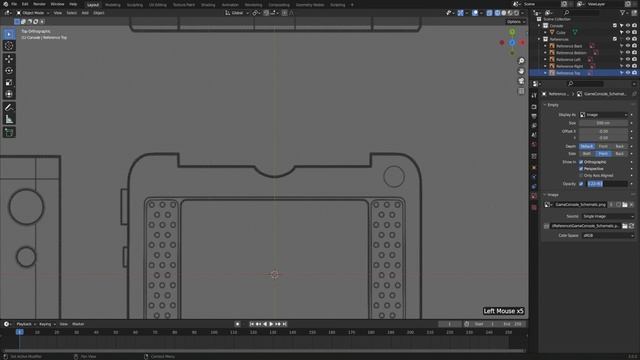Set Side to Both

[587, 153]
